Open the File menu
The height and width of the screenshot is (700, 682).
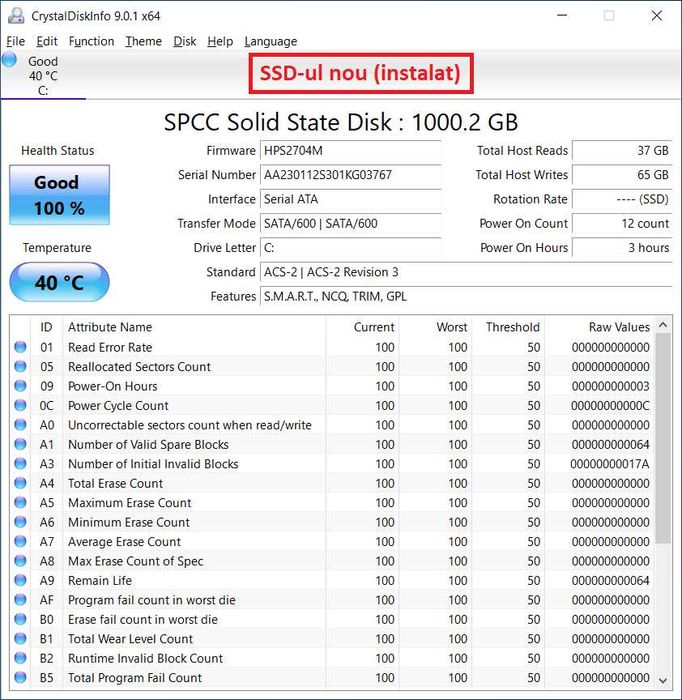15,41
